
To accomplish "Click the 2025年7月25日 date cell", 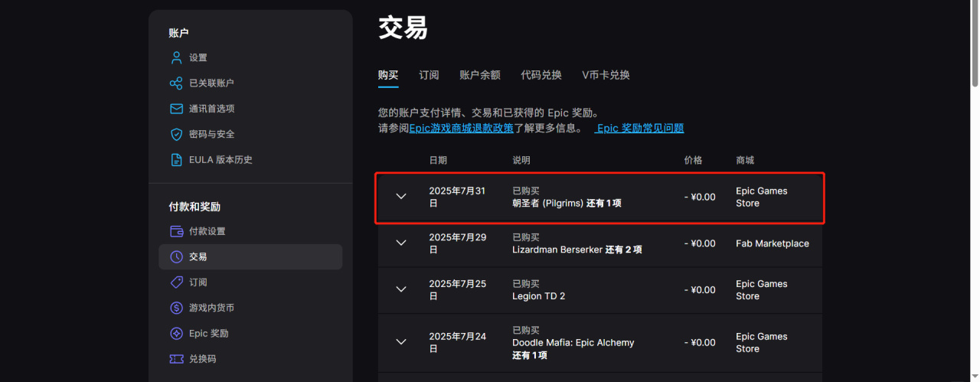I will [x=457, y=289].
